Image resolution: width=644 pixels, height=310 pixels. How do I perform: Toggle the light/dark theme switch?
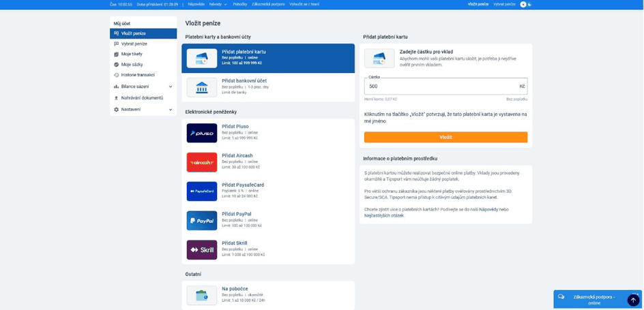[x=526, y=4]
